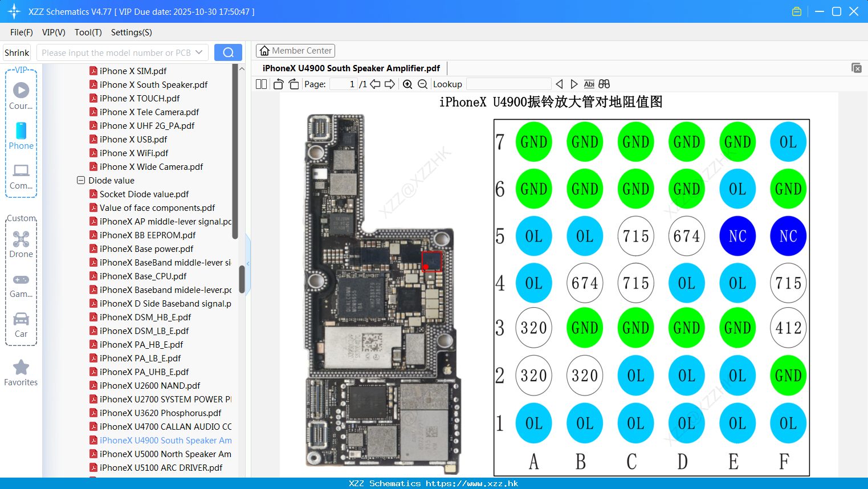Click the binoculars search icon
Image resolution: width=868 pixels, height=489 pixels.
pyautogui.click(x=604, y=84)
